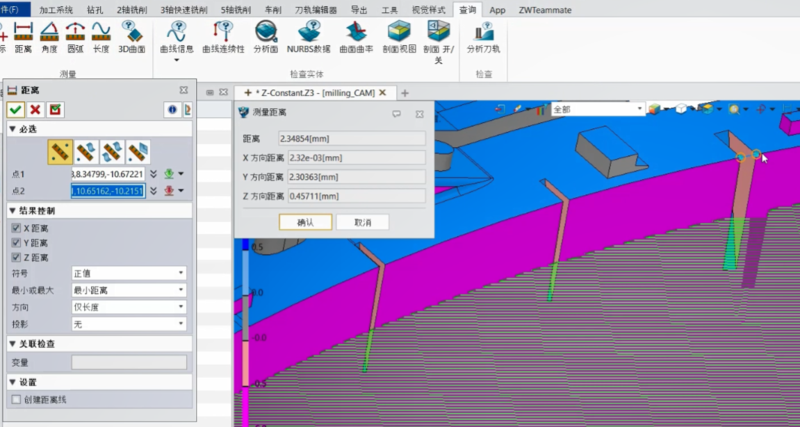Collapse the 结果控制 section
Image resolution: width=800 pixels, height=427 pixels.
click(12, 211)
